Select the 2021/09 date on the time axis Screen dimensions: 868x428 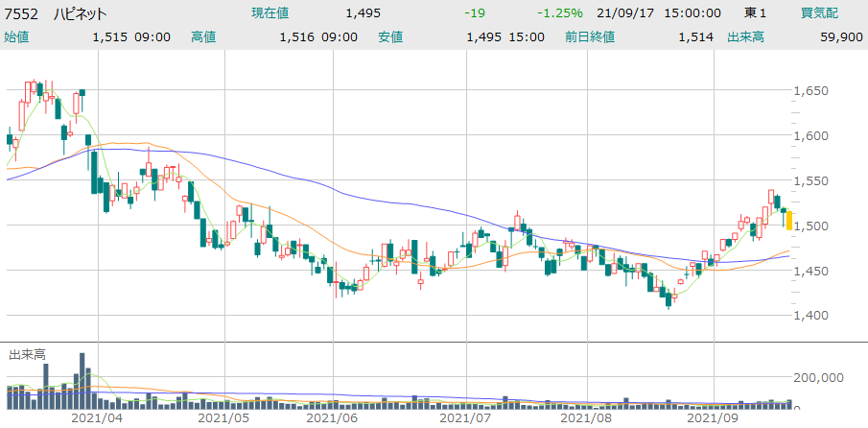pyautogui.click(x=716, y=418)
